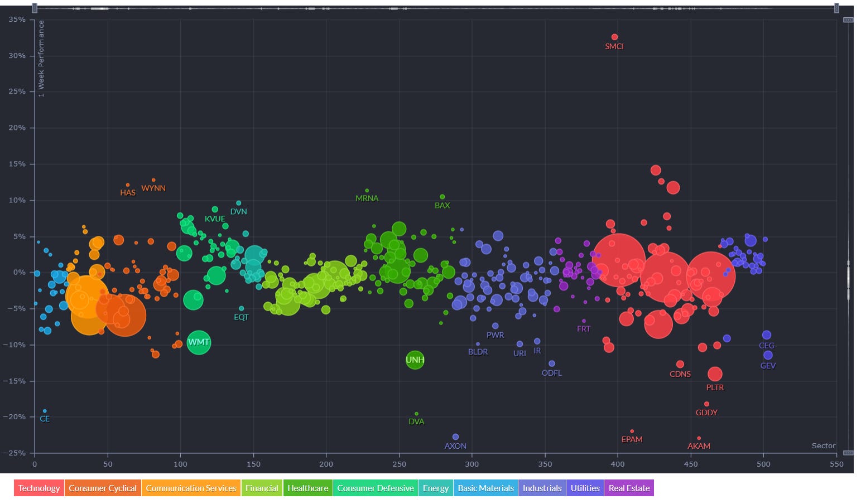Viewport: 861px width, 504px height.
Task: Click the AKAM data point
Action: pos(699,438)
